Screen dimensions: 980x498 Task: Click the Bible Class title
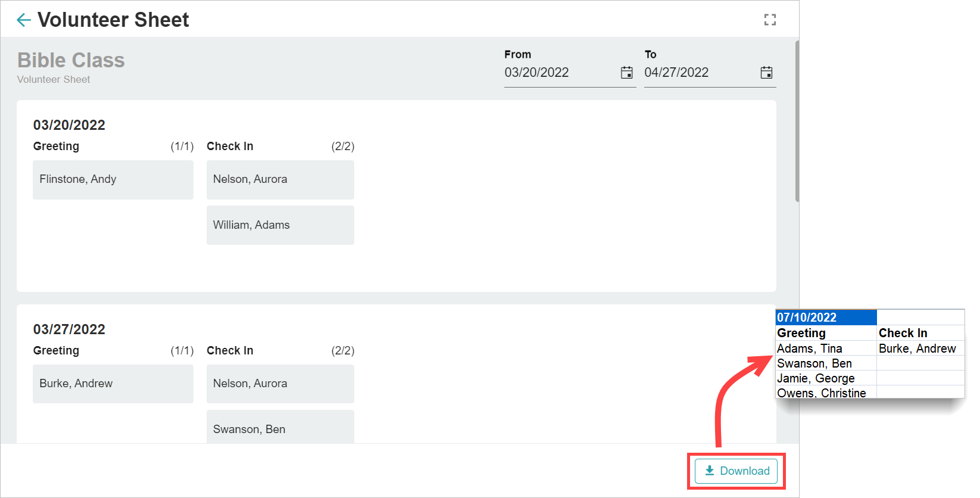pyautogui.click(x=71, y=60)
